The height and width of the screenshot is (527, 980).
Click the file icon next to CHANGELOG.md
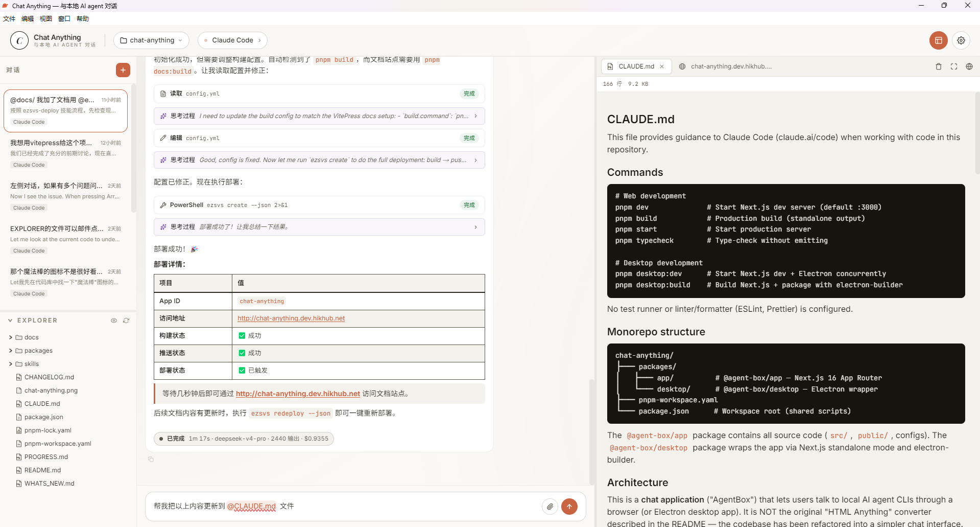click(x=19, y=377)
